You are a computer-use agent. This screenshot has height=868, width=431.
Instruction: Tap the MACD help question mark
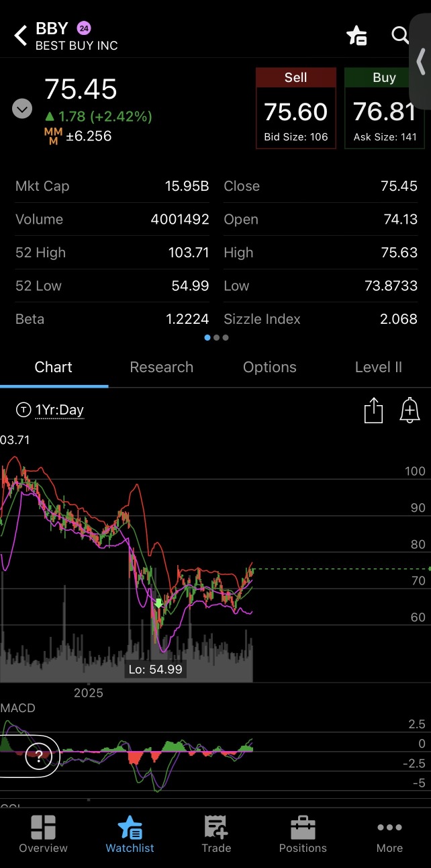38,757
